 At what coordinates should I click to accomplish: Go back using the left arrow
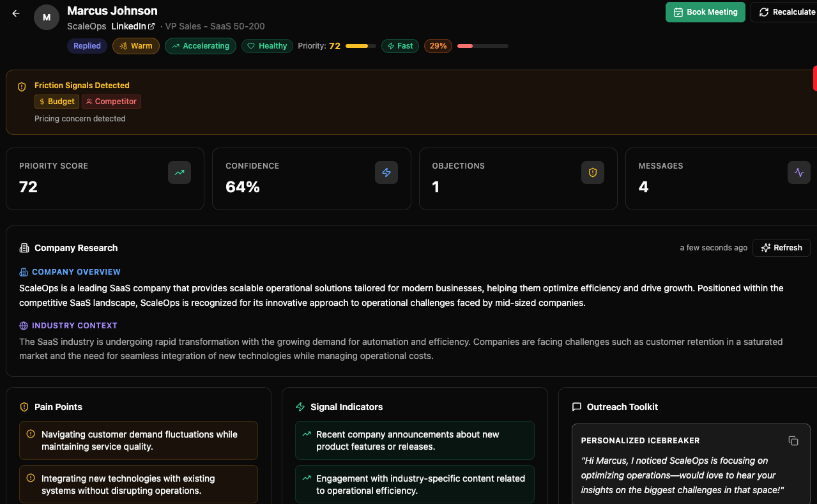16,13
